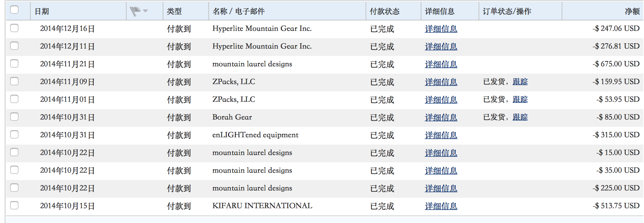Select the 2014年12月16日 transaction checkbox

[14, 28]
